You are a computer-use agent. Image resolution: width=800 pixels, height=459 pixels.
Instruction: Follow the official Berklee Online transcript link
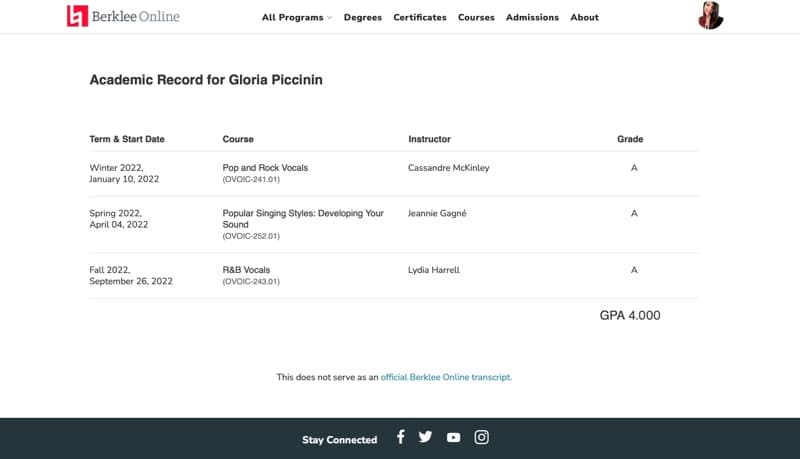(445, 377)
